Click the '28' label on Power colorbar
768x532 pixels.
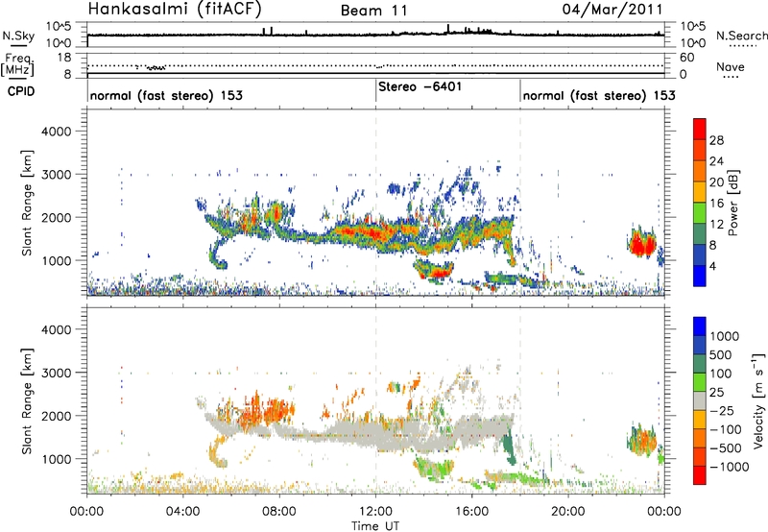click(716, 140)
